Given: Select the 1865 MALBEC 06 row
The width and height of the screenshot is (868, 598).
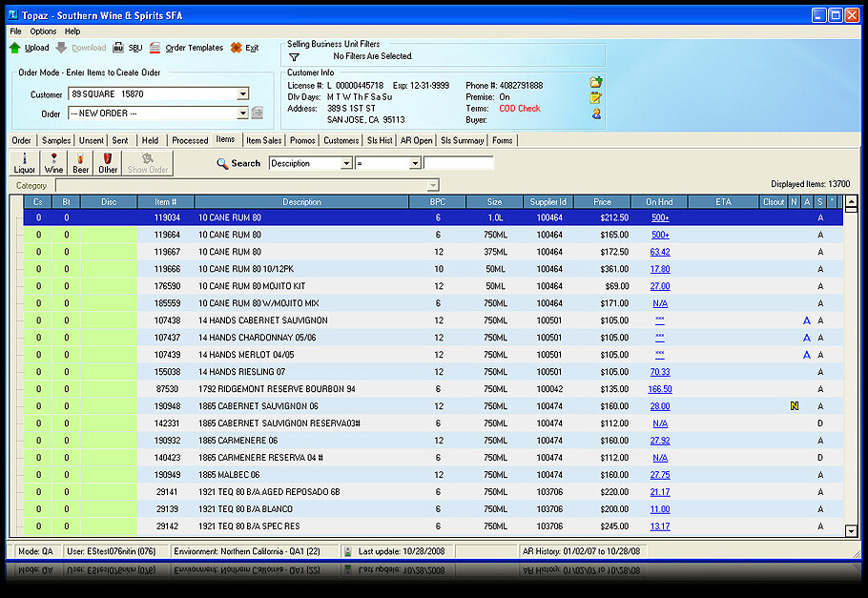Looking at the screenshot, I should pos(433,475).
